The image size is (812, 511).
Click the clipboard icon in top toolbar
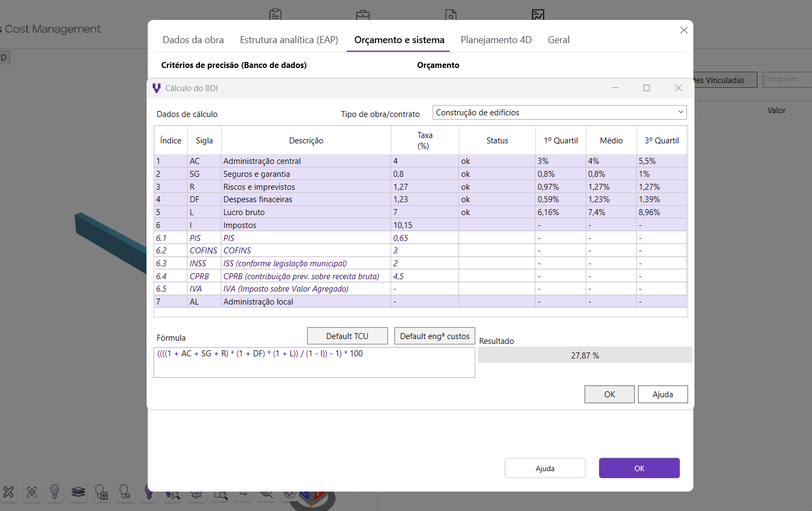(275, 14)
